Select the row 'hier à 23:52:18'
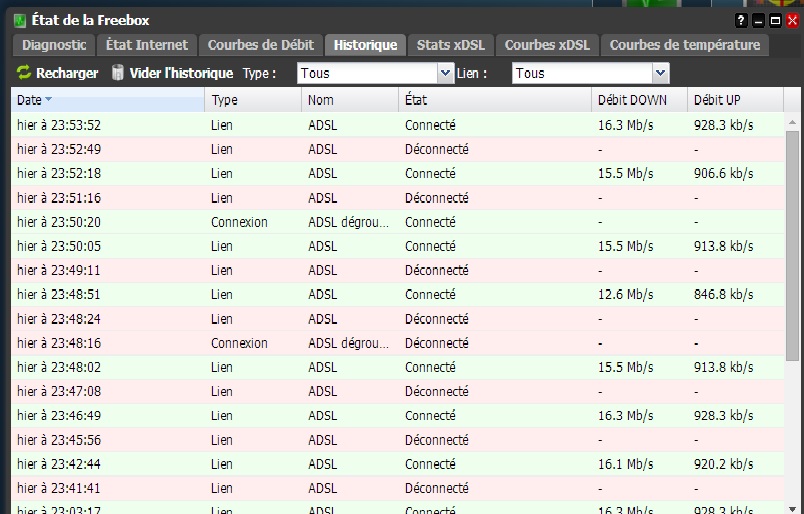Screen dimensions: 804x514 [398, 173]
